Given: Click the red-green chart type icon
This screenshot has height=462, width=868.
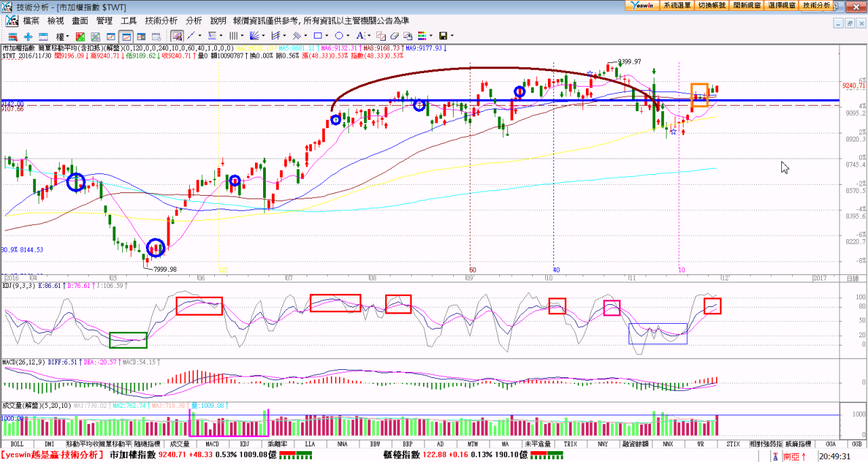Looking at the screenshot, I should (80, 36).
